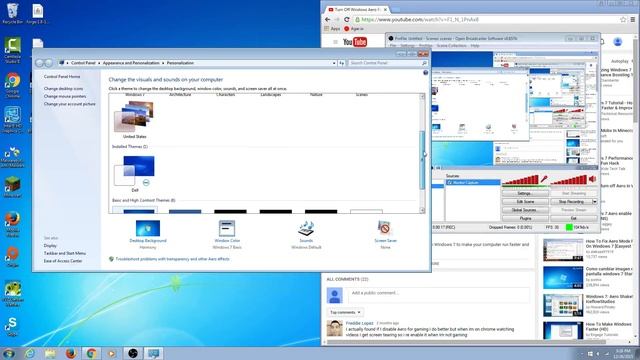Screen dimensions: 640x360
Task: Mute the OBS desktop speaker icon
Action: [593, 179]
